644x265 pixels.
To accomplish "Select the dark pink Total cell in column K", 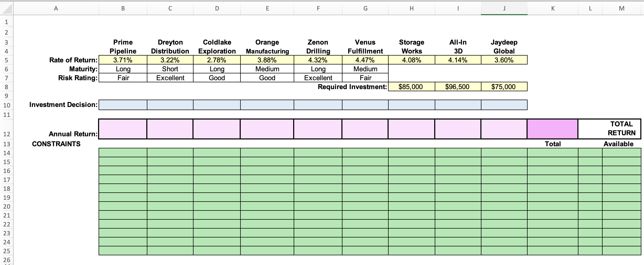I will pyautogui.click(x=552, y=129).
